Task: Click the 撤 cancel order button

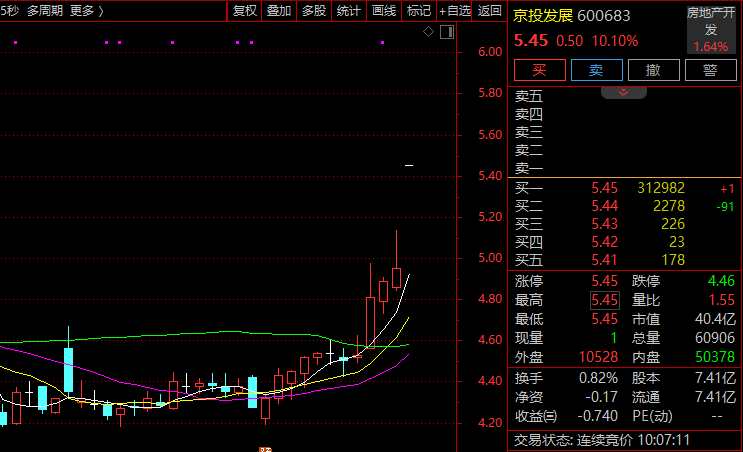Action: click(653, 70)
